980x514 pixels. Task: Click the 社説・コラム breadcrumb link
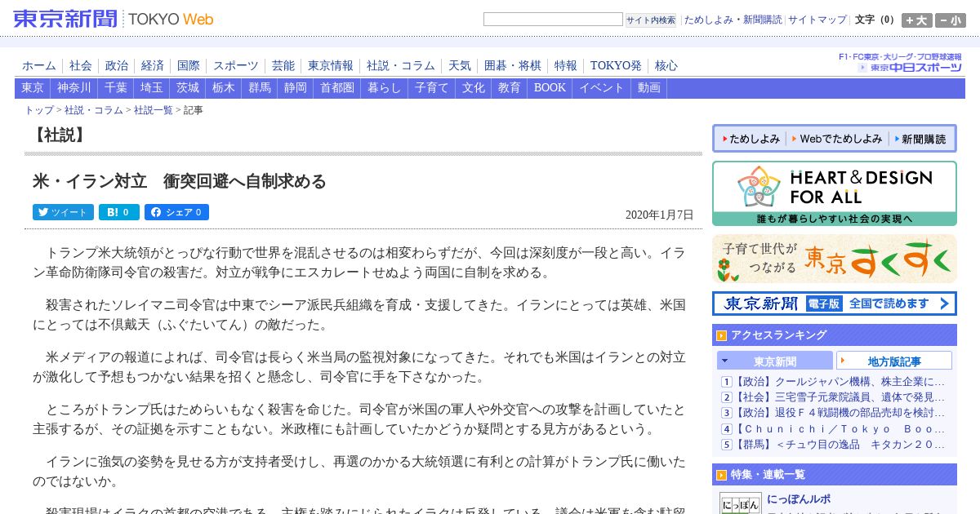pos(94,110)
